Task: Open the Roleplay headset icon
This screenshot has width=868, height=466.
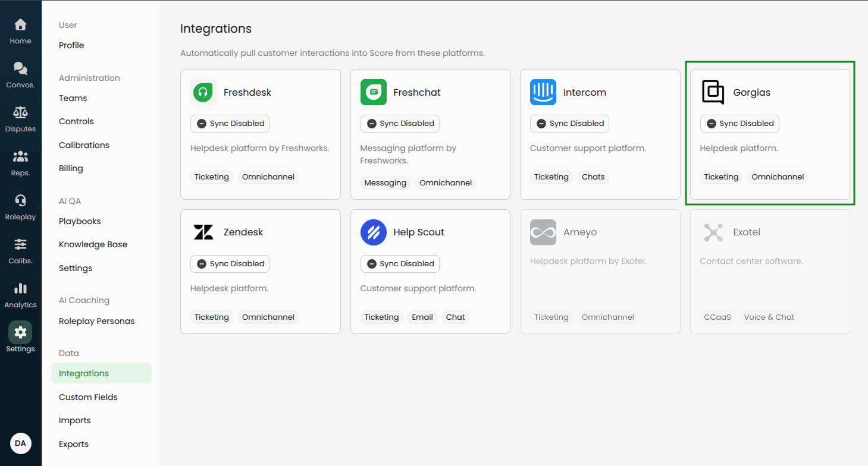Action: [20, 201]
